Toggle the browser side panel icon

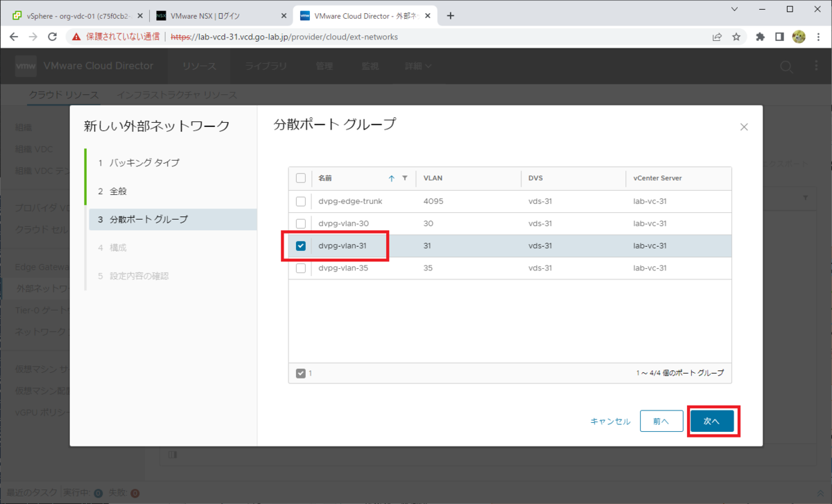click(779, 37)
